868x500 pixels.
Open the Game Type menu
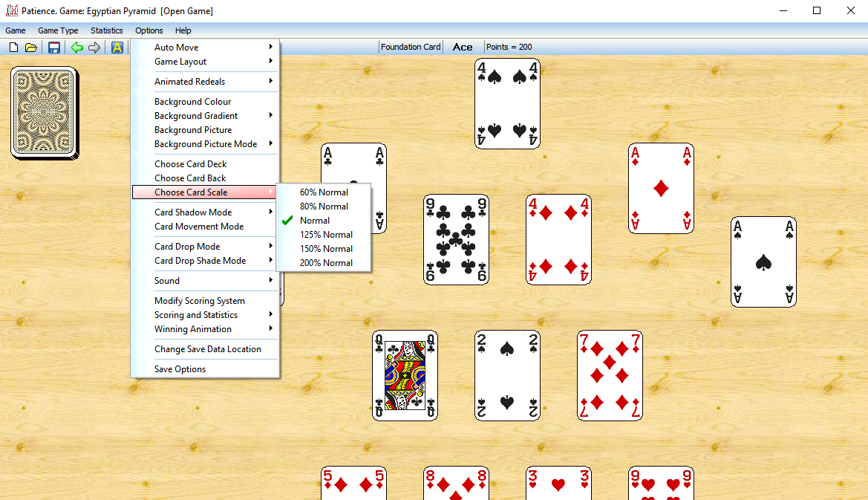(x=58, y=30)
